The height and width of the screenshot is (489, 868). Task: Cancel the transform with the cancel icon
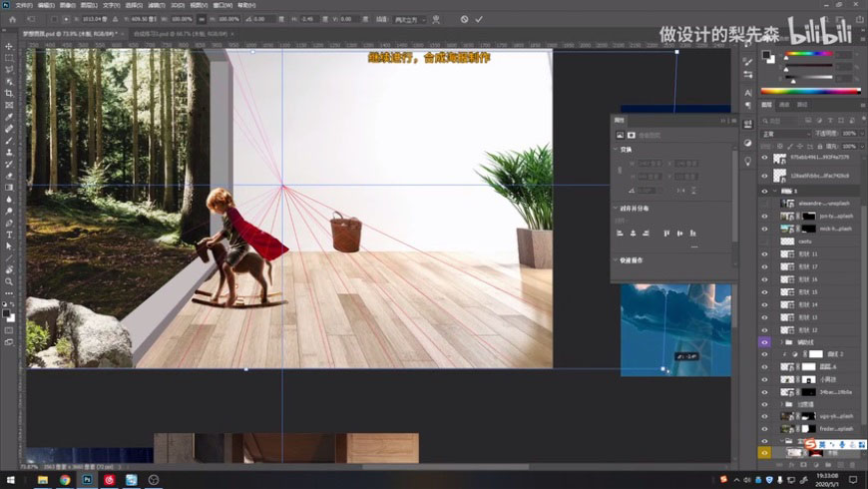click(x=464, y=19)
